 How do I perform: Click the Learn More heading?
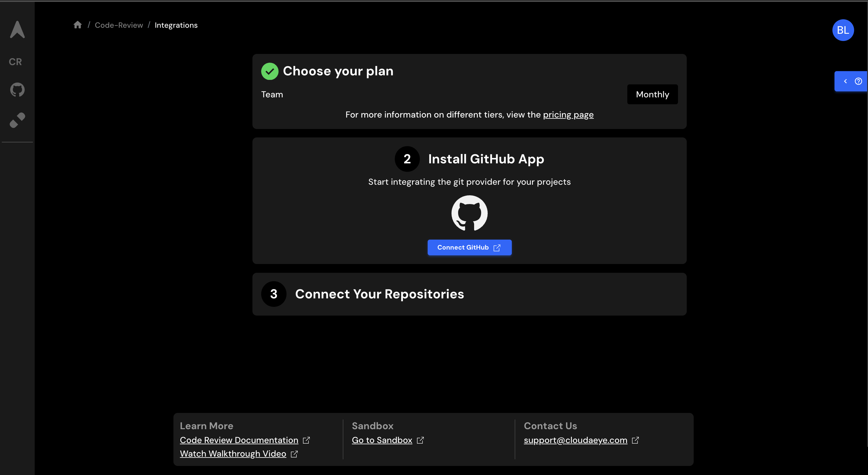[x=206, y=426]
